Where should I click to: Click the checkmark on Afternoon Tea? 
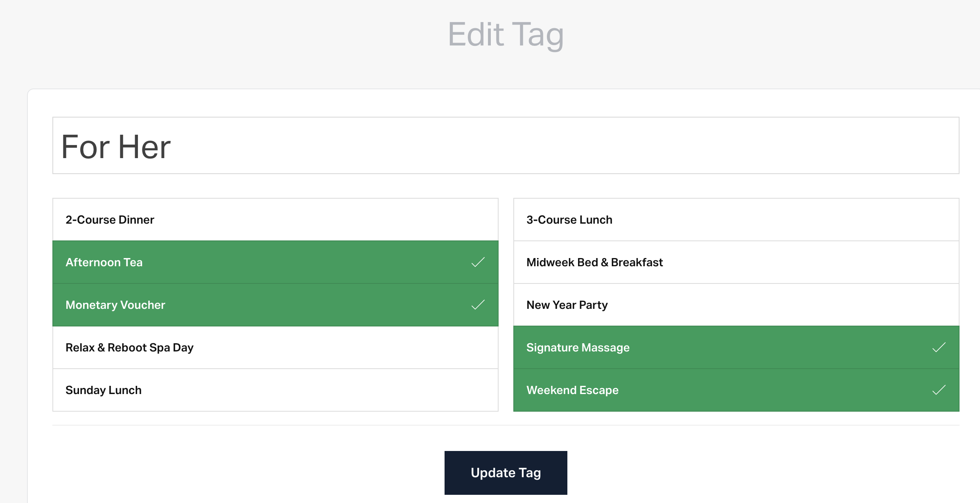click(478, 262)
